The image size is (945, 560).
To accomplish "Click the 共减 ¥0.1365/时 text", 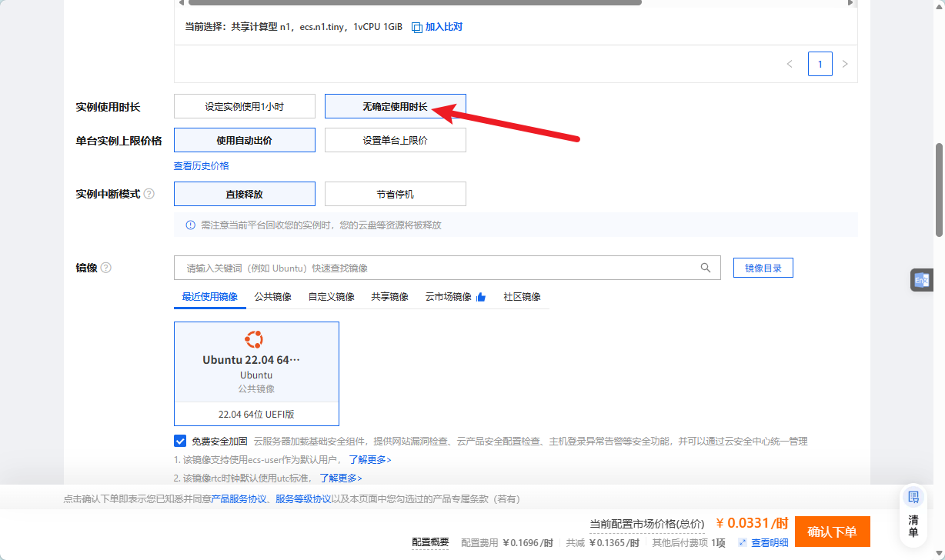I will point(603,542).
